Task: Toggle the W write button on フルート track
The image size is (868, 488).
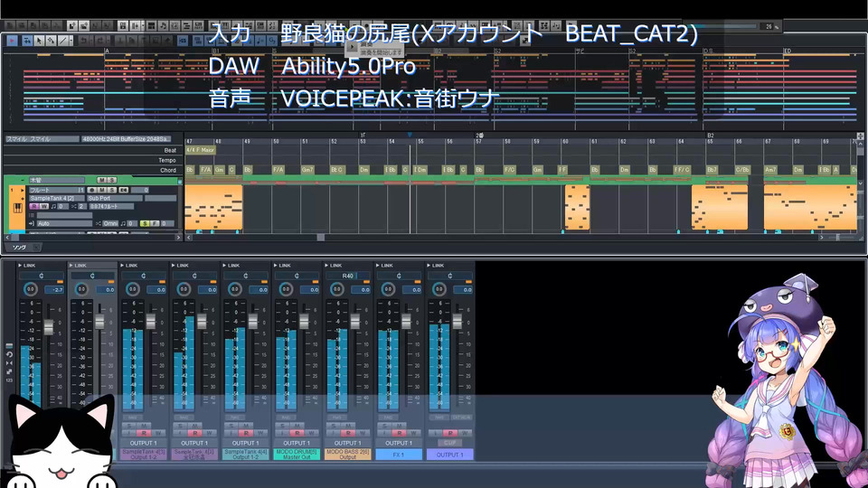Action: click(x=43, y=206)
